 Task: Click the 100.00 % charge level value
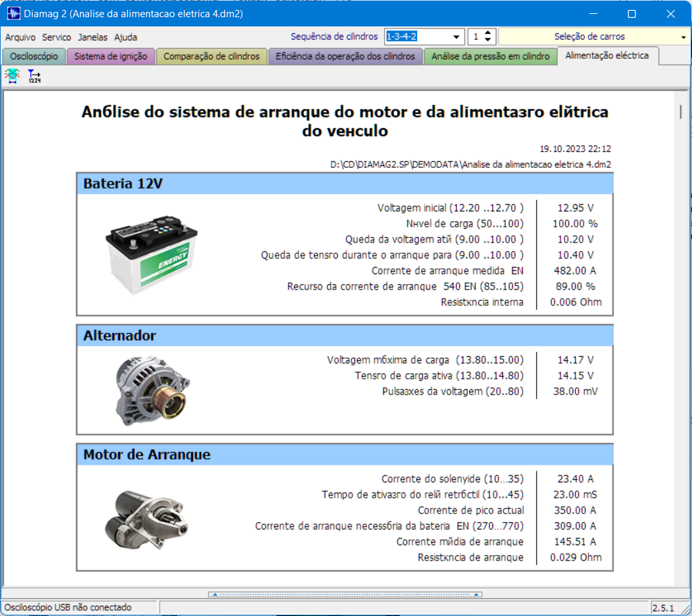[576, 223]
